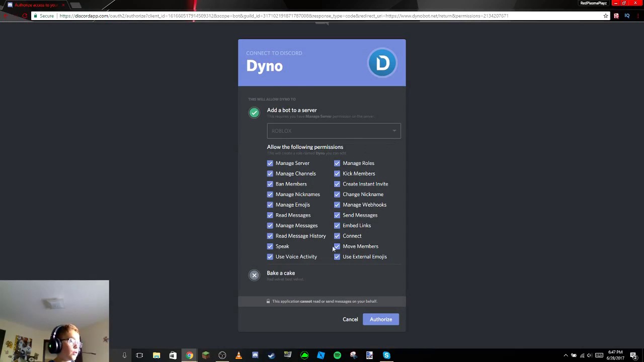Viewport: 644px width, 362px height.
Task: Toggle the Use Voice Activity checkbox
Action: click(x=270, y=256)
